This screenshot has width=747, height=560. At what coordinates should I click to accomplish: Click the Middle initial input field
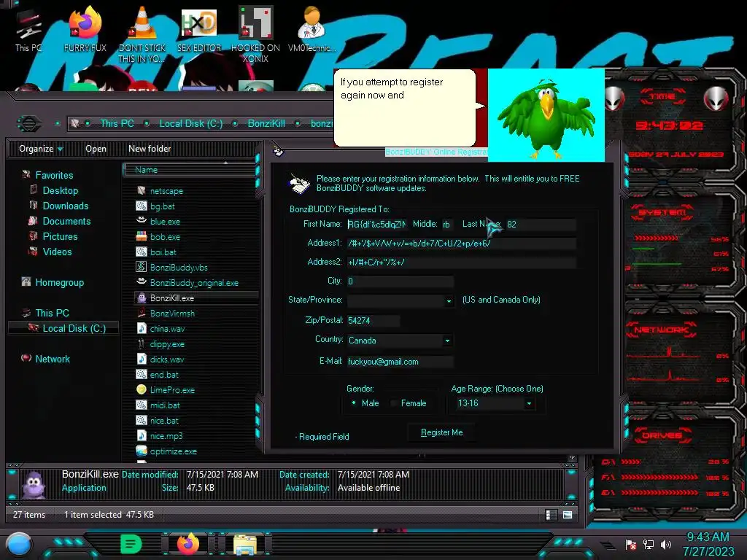pyautogui.click(x=449, y=224)
